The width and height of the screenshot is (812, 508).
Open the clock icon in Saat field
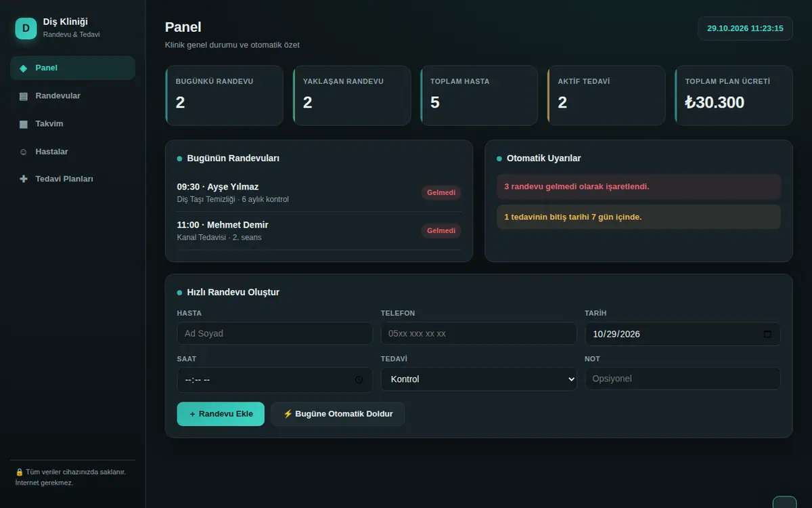pos(359,379)
